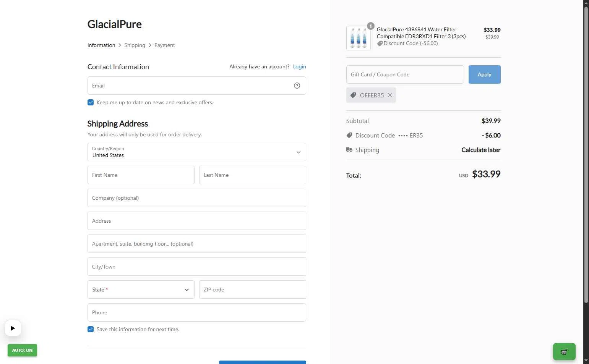589x364 pixels.
Task: Click the email help question mark icon
Action: (x=297, y=86)
